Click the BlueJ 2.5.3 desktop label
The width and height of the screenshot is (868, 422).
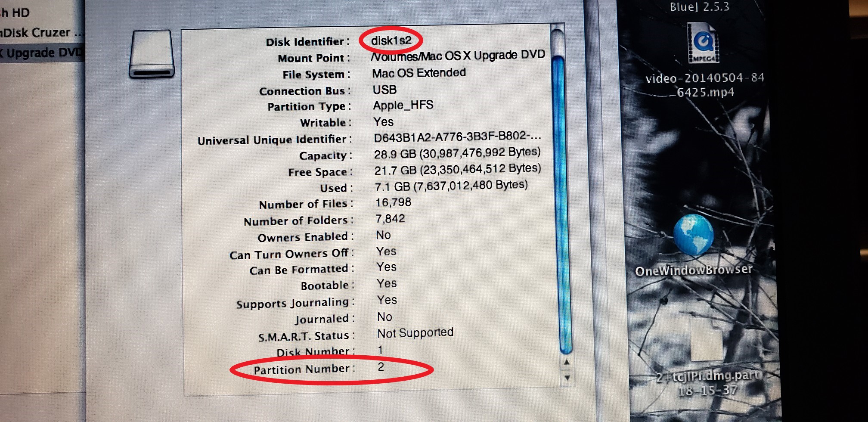(x=700, y=7)
